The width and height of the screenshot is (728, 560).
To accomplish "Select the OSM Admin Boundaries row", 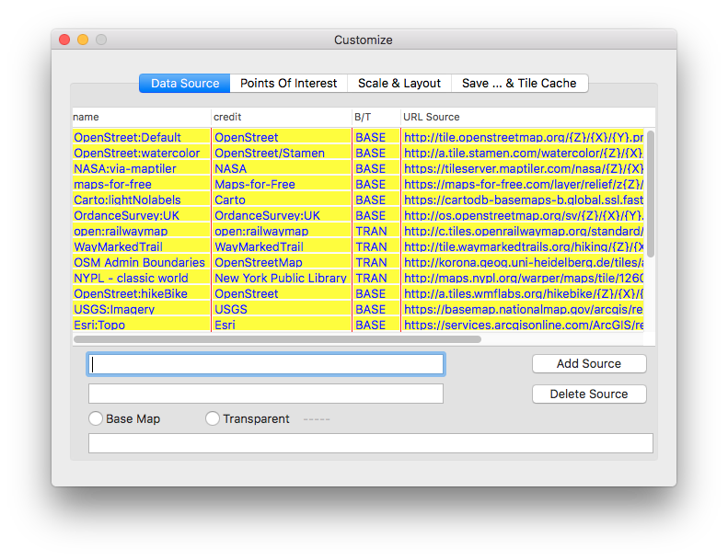I will (x=358, y=262).
